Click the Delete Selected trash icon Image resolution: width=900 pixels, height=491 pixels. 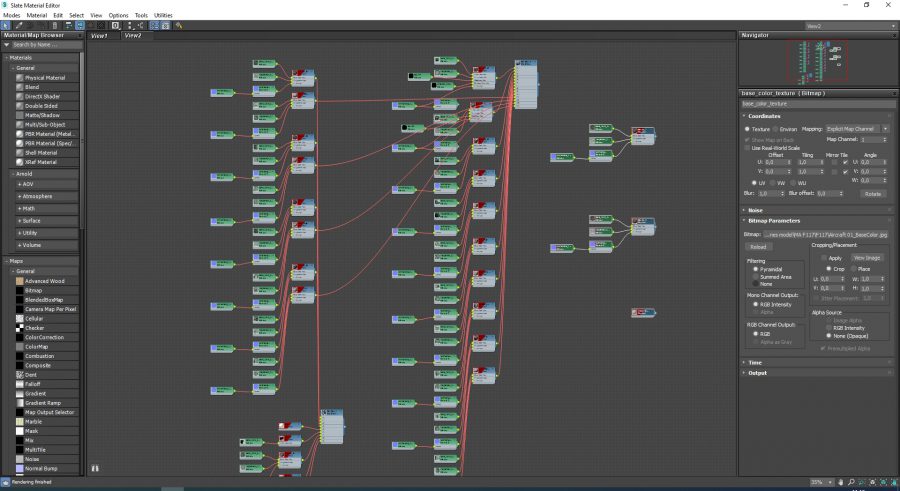click(55, 25)
